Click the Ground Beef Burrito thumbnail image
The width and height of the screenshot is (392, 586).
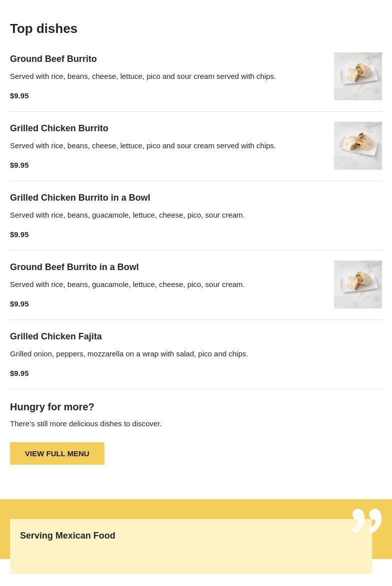[x=358, y=76]
